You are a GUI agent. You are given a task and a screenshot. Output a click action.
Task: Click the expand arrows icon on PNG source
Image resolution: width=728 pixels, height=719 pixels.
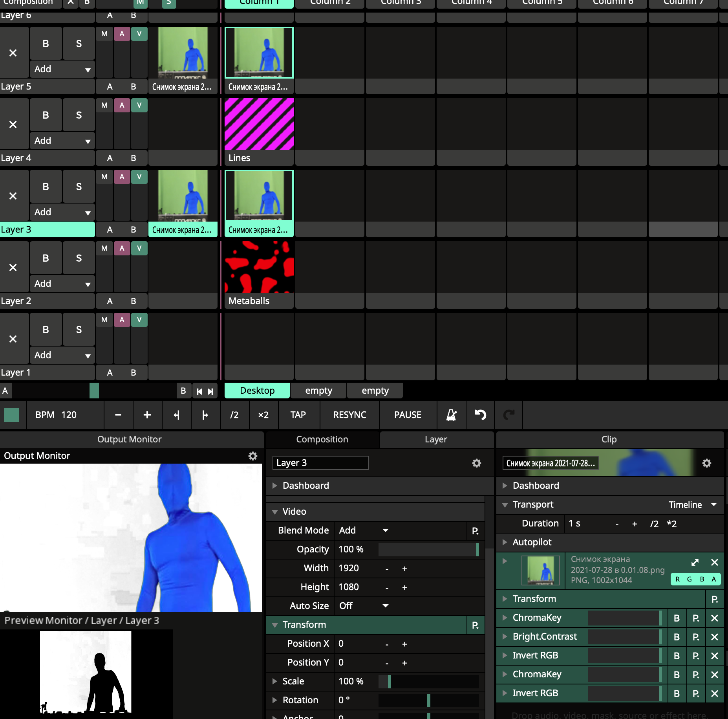pos(695,562)
